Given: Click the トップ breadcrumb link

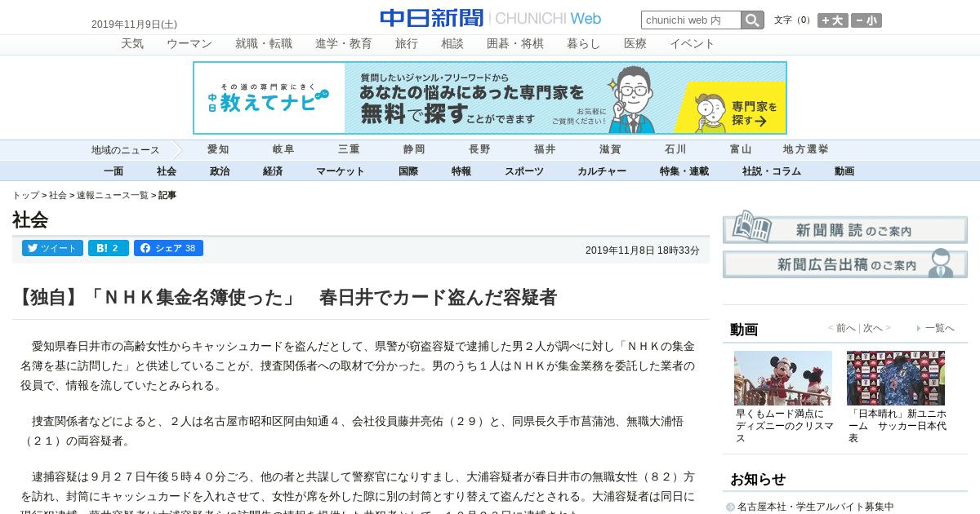Looking at the screenshot, I should click(25, 196).
